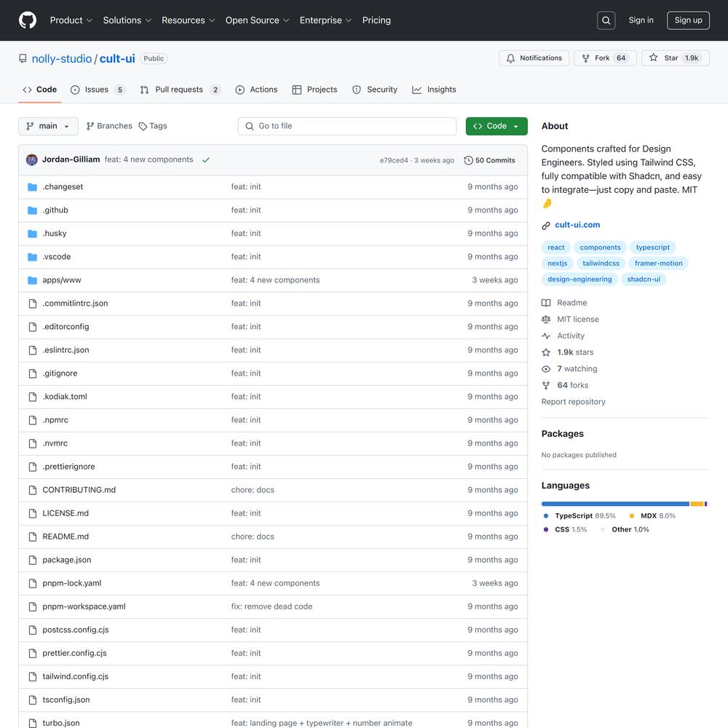Click the green commit status checkmark

pos(206,160)
